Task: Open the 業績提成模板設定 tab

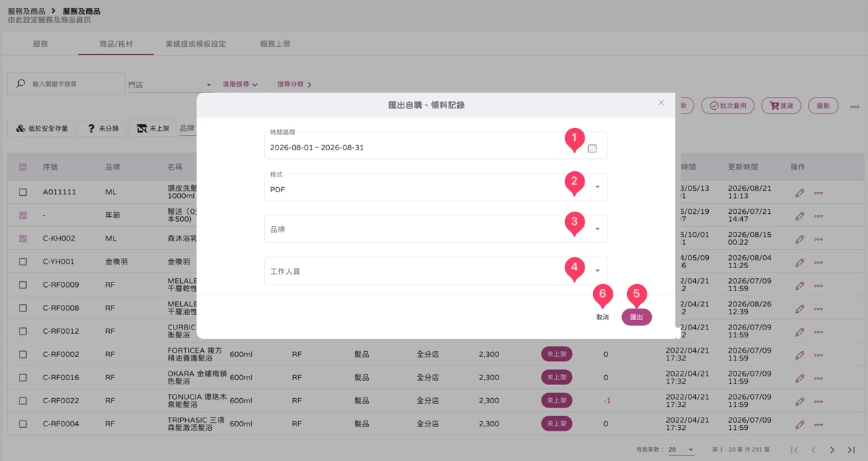Action: tap(195, 44)
